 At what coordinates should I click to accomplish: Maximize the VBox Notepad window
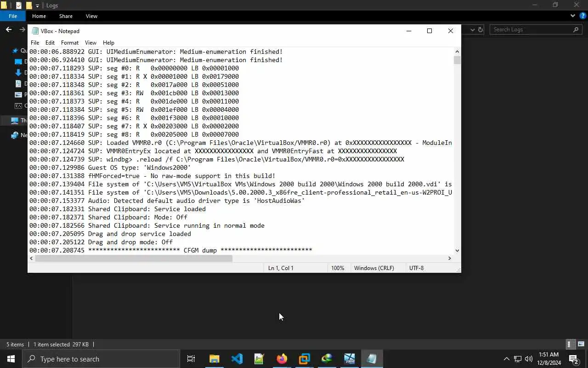430,31
